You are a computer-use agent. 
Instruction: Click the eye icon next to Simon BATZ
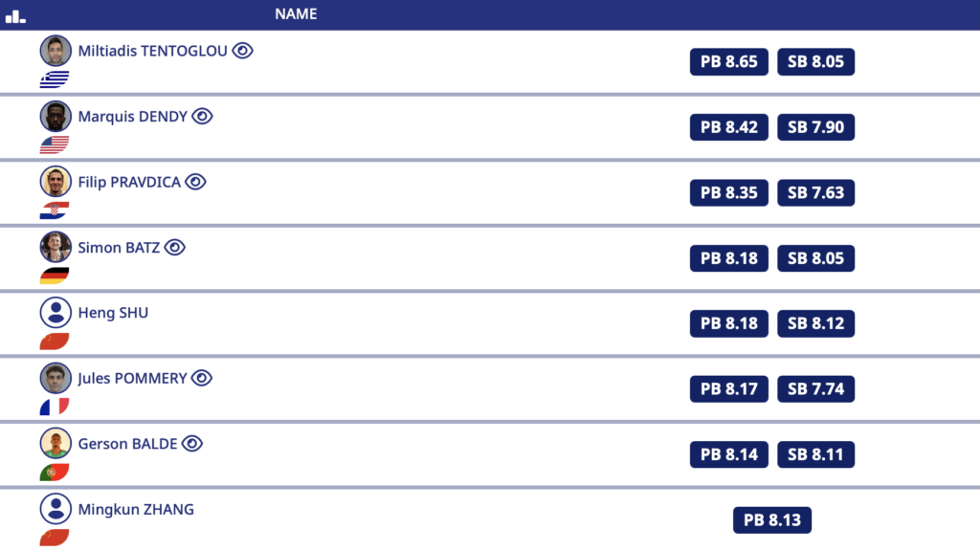(174, 247)
